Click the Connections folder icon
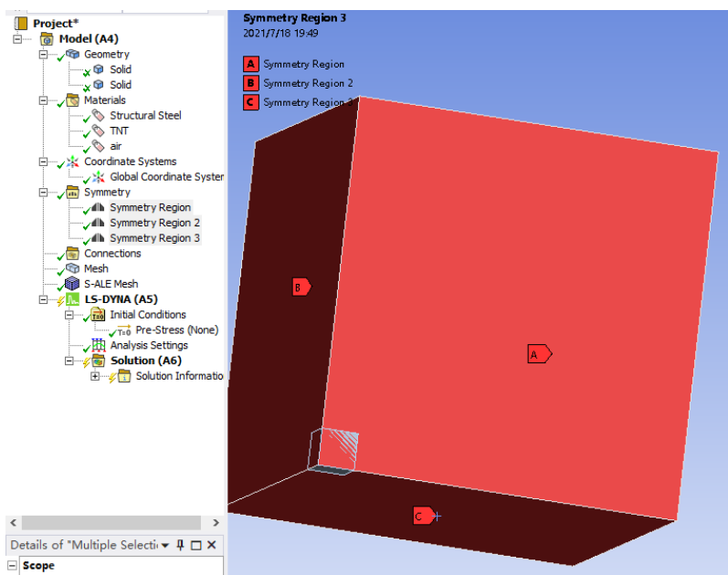The width and height of the screenshot is (728, 575). (x=73, y=254)
